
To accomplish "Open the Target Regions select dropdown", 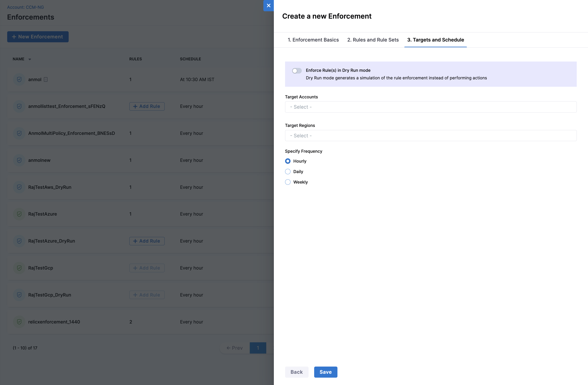I will click(431, 135).
